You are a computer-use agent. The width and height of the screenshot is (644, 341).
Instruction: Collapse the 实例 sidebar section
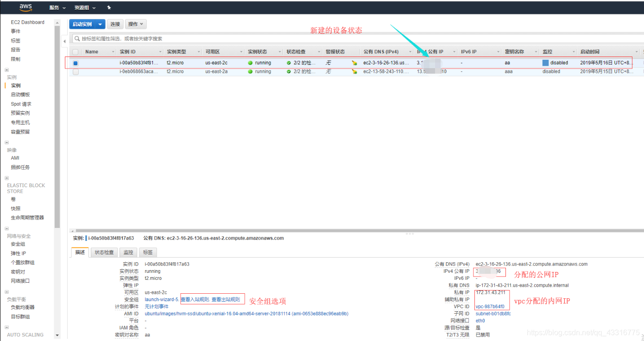coord(7,70)
